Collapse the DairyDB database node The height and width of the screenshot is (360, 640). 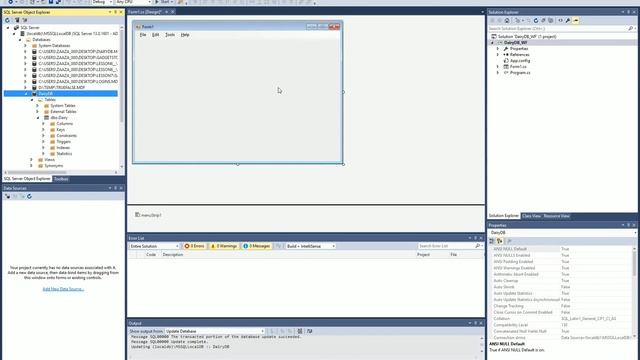(x=26, y=93)
